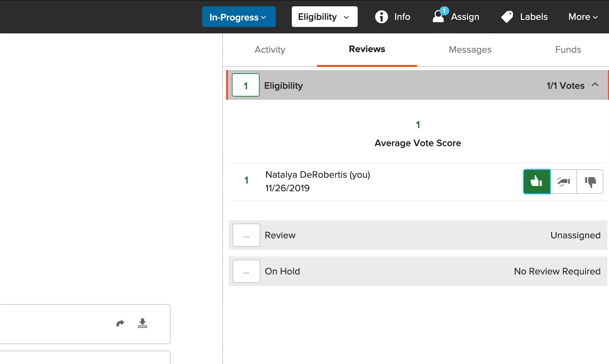Select the thumbs-down vote option
The height and width of the screenshot is (364, 609).
point(590,181)
